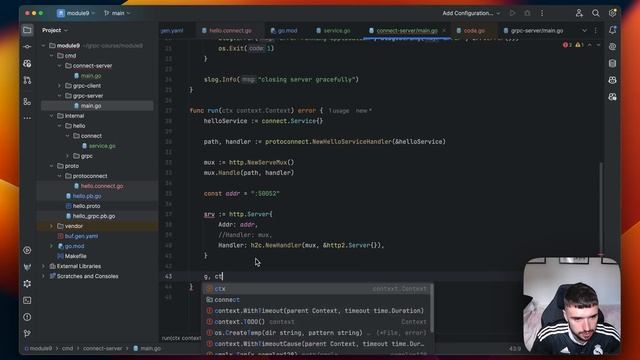Click main.go in breadcrumb bar
This screenshot has height=360, width=640.
pyautogui.click(x=147, y=348)
